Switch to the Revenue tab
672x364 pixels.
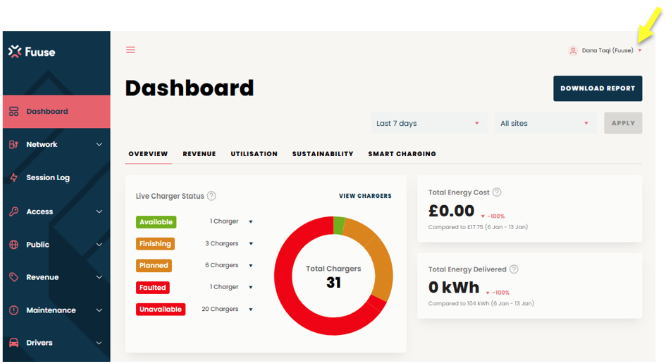click(199, 153)
